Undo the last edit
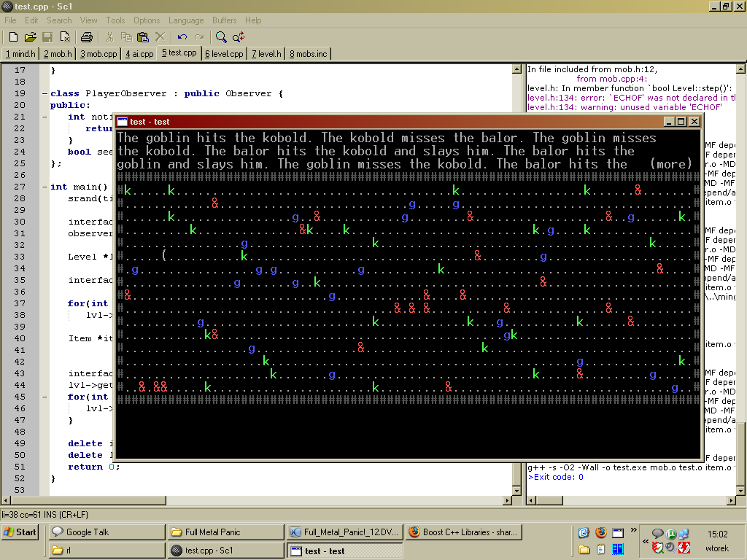 point(182,36)
